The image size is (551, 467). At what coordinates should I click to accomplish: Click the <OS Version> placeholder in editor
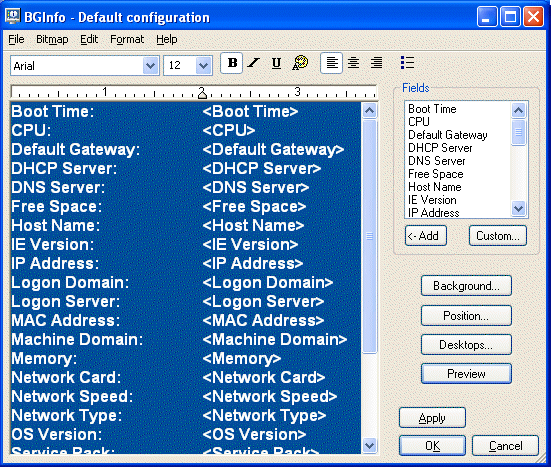click(254, 435)
